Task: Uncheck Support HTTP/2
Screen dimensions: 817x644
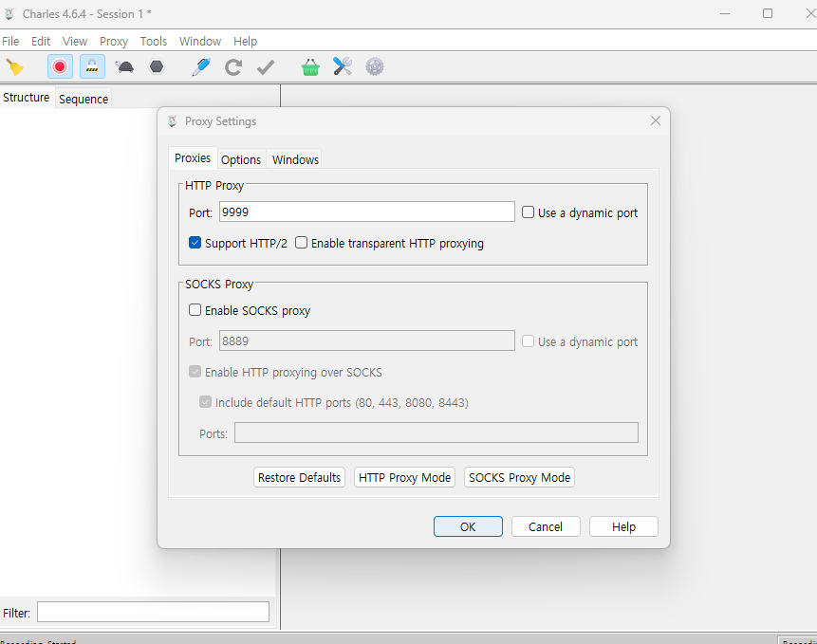Action: (195, 243)
